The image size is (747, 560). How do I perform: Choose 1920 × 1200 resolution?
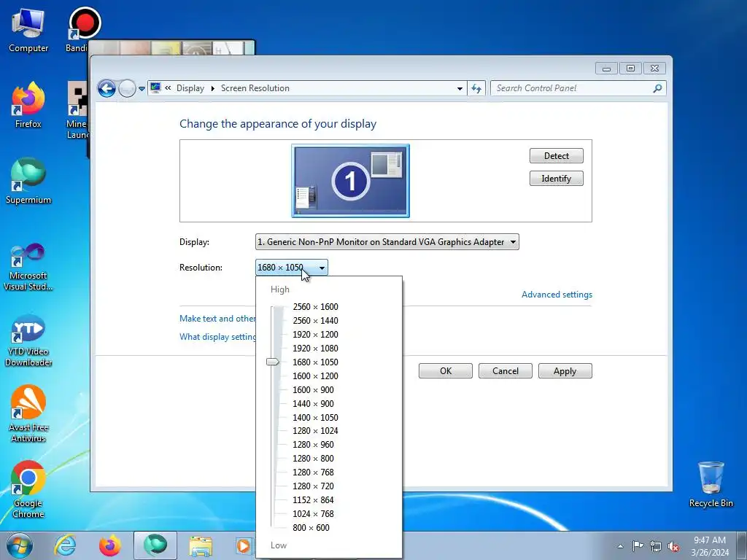(315, 334)
